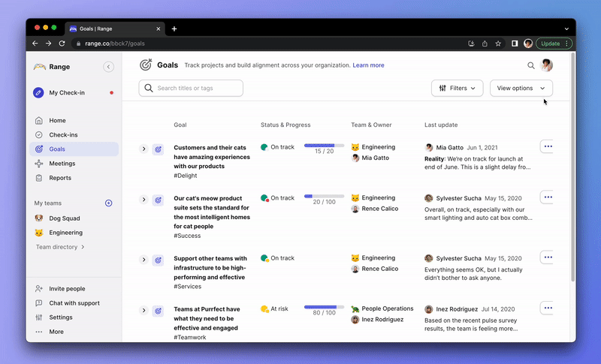Screen dimensions: 601x364
Task: Add a new team with plus icon
Action: click(x=108, y=203)
